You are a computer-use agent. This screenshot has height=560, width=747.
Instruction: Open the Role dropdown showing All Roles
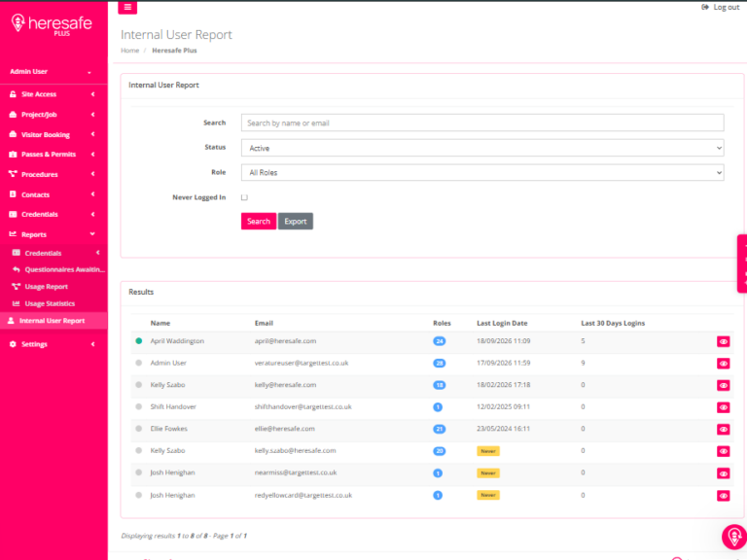[482, 172]
